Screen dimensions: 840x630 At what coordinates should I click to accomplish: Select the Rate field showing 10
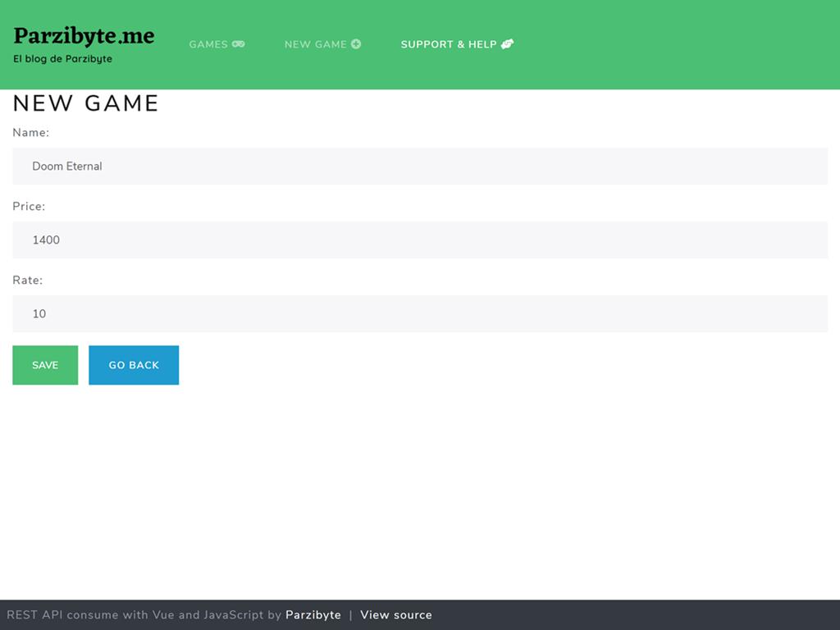tap(420, 313)
